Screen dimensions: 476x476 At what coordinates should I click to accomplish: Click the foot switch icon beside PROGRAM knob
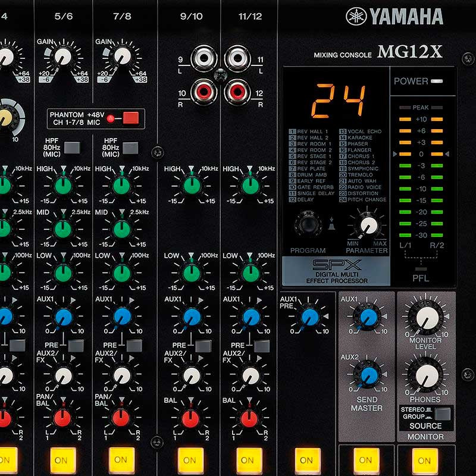tap(332, 223)
